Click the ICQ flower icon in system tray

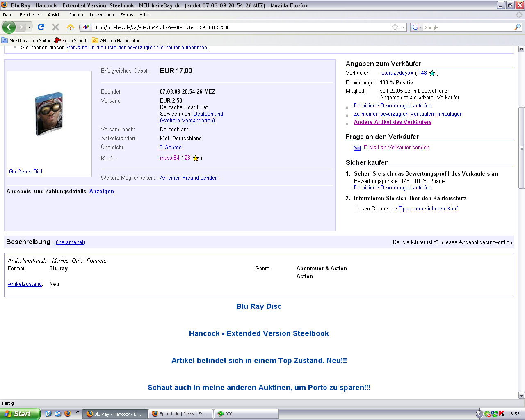pyautogui.click(x=487, y=414)
